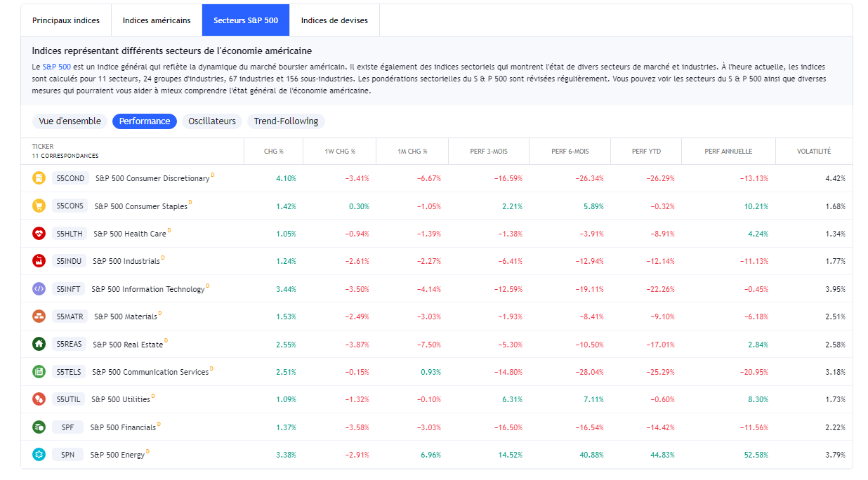The image size is (868, 480).
Task: Click the Consumer Discretionary sector icon
Action: pos(39,178)
